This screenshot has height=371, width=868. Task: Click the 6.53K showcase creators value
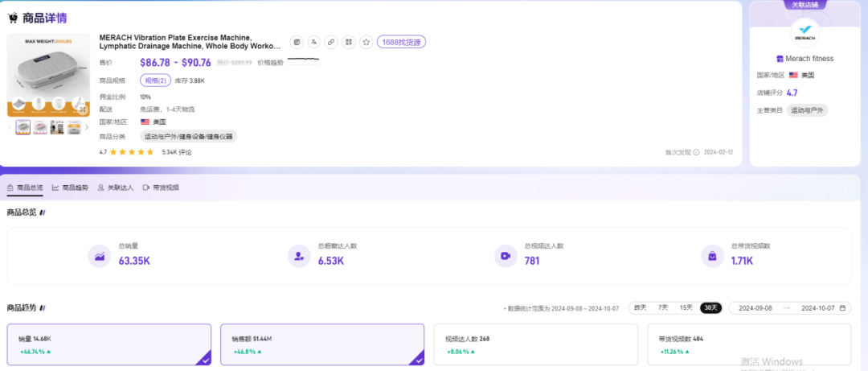point(331,261)
